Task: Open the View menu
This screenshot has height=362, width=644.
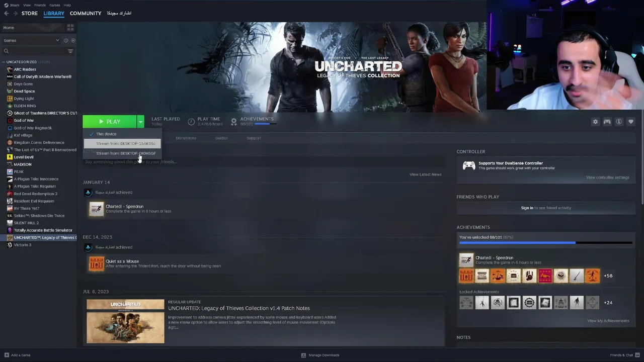Action: pos(27,5)
